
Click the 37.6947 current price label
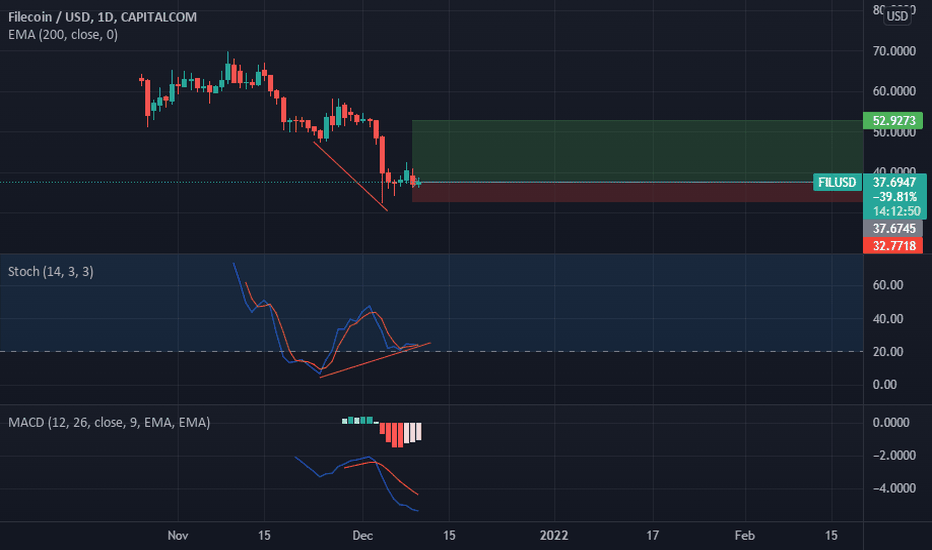point(894,183)
